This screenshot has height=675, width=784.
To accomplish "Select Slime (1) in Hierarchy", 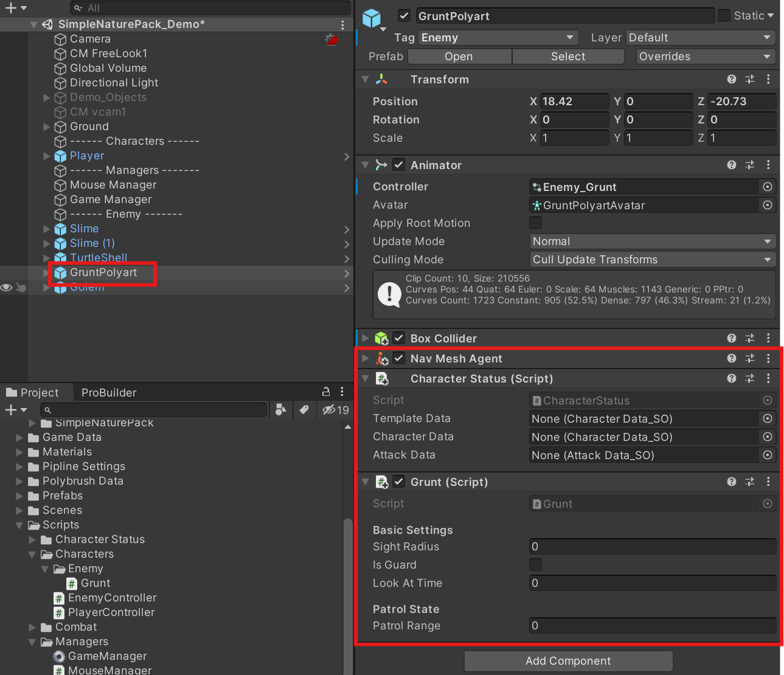I will tap(92, 243).
